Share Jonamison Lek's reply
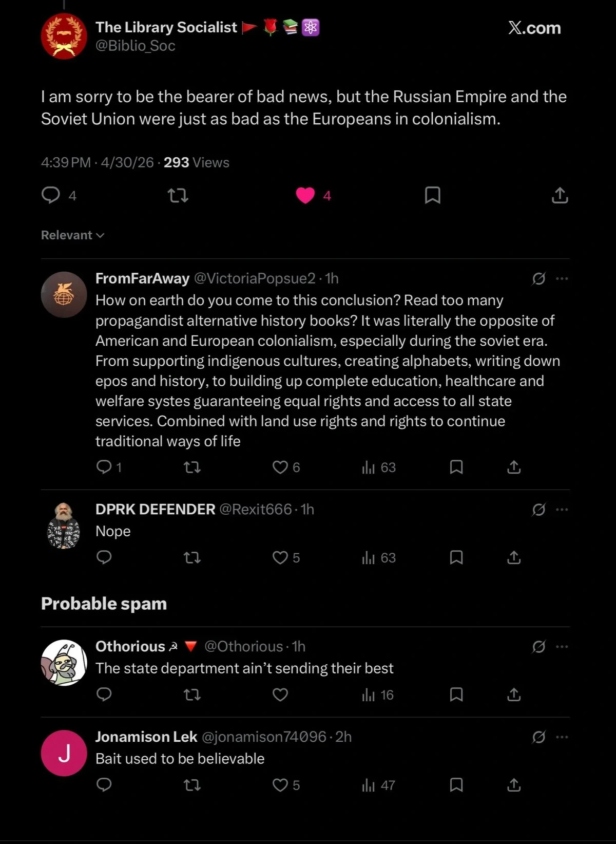 point(514,785)
